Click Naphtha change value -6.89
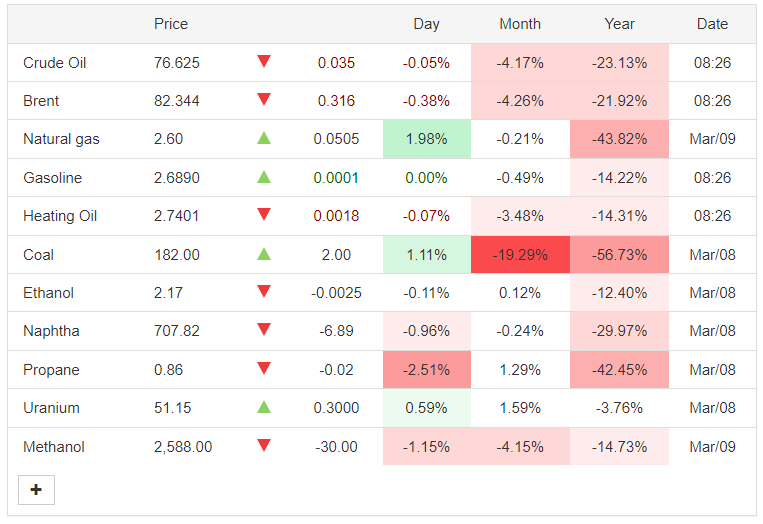 coord(336,331)
